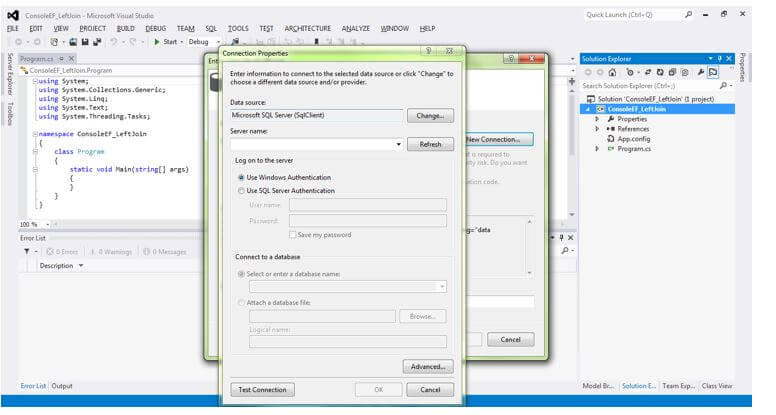Click Cancel in the Entity Data Model wizard
This screenshot has height=415, width=776.
(x=510, y=339)
